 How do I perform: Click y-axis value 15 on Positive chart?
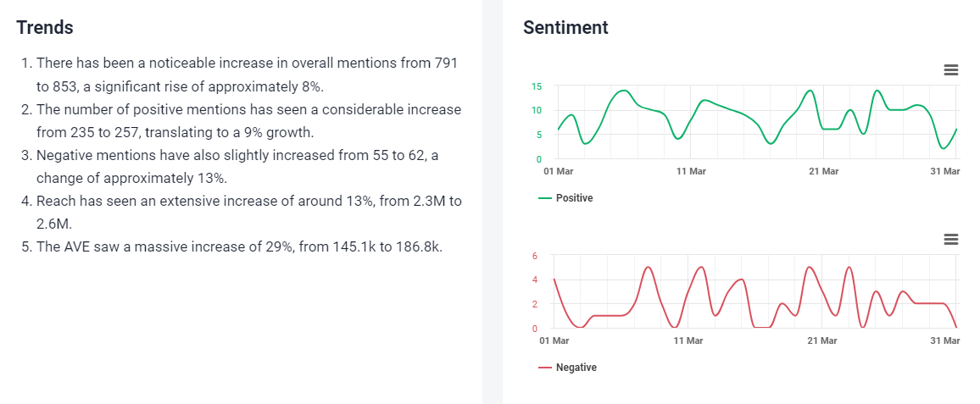pyautogui.click(x=537, y=86)
